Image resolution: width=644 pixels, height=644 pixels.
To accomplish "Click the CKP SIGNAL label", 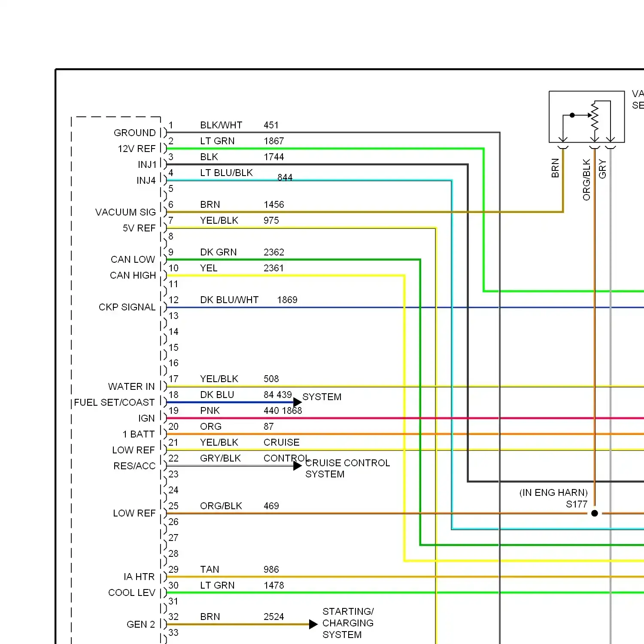I will [x=127, y=307].
